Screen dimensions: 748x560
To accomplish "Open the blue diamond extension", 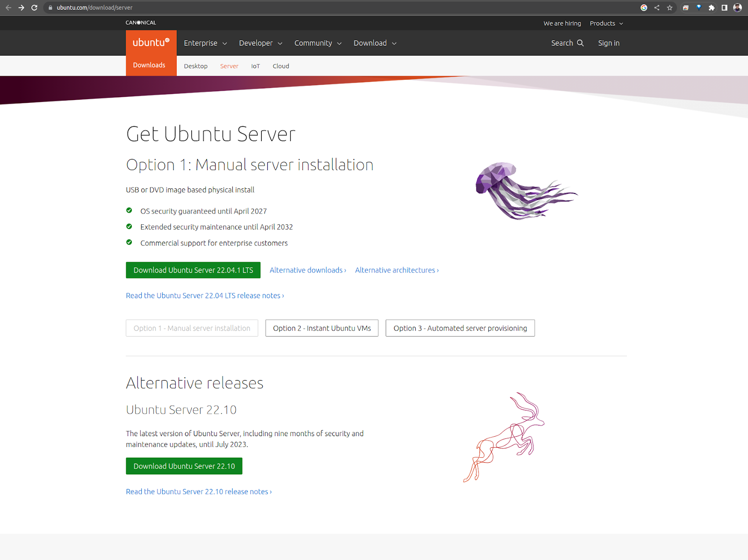I will (x=699, y=7).
